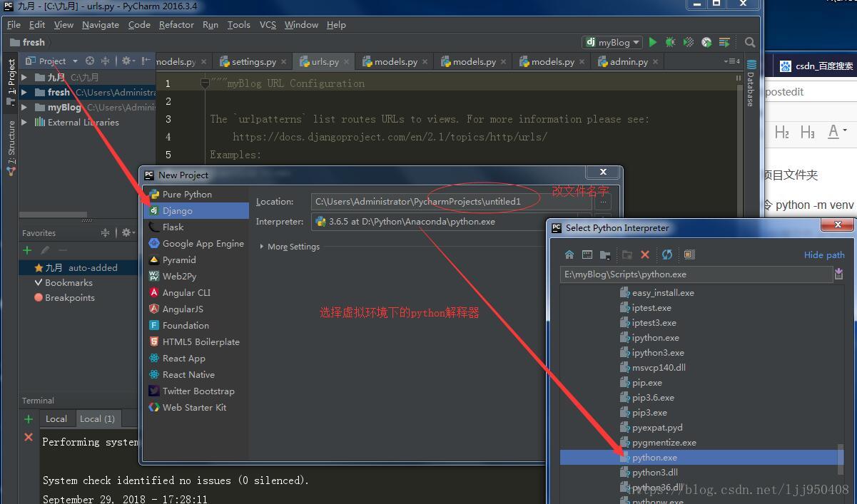Click green plus to add new Terminal session

pos(29,419)
